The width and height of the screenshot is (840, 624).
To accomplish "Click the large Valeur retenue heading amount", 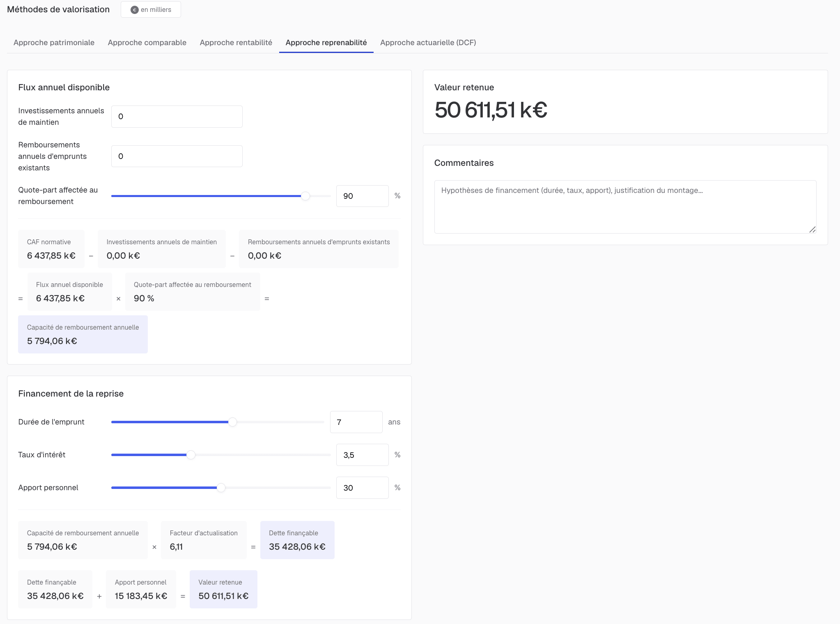I will pyautogui.click(x=491, y=110).
